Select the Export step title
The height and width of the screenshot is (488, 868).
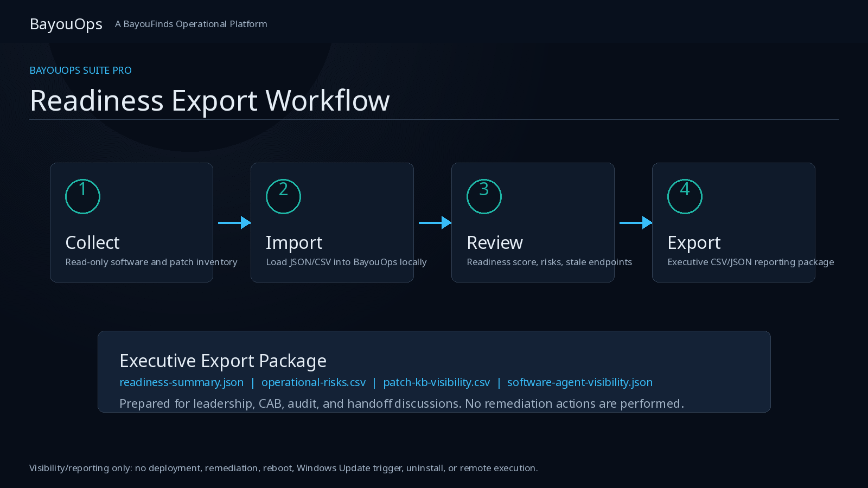click(x=694, y=243)
